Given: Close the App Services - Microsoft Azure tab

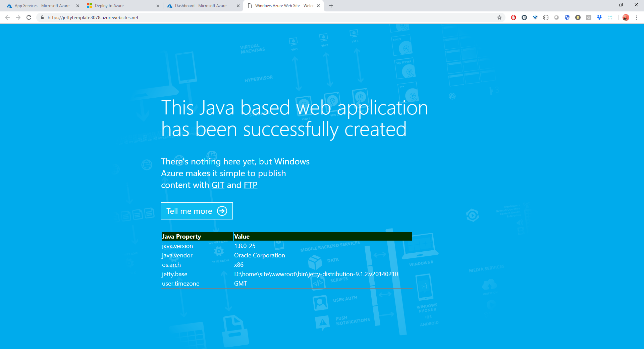Looking at the screenshot, I should 78,6.
